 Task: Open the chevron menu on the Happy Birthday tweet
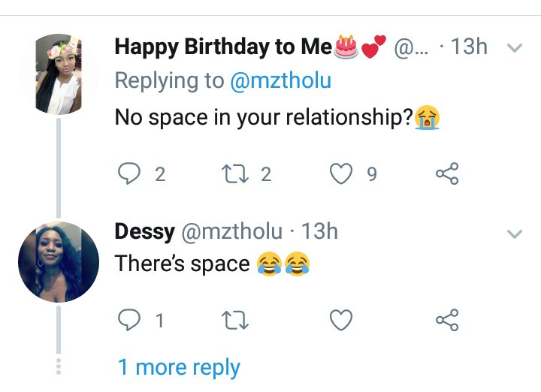click(515, 48)
